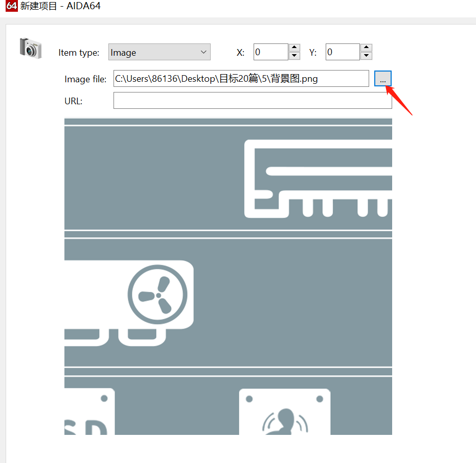This screenshot has width=476, height=463.
Task: Click the RAM module icon in preview
Action: click(x=318, y=178)
